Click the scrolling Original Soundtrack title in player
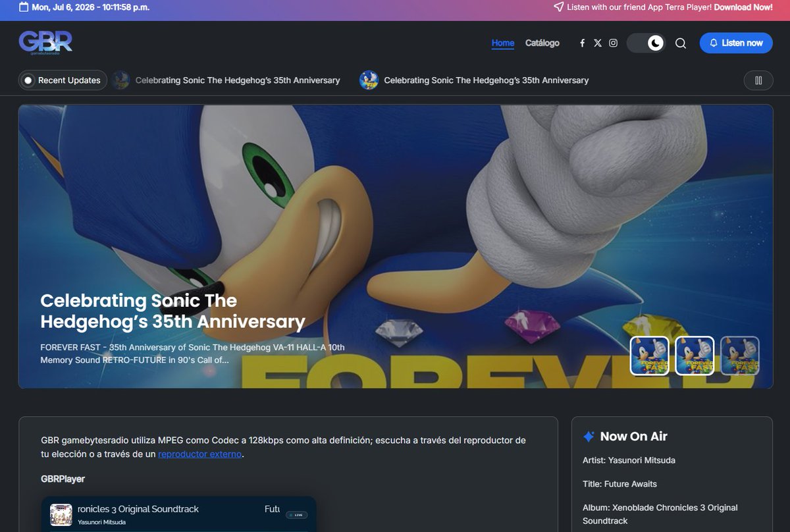 [x=138, y=509]
